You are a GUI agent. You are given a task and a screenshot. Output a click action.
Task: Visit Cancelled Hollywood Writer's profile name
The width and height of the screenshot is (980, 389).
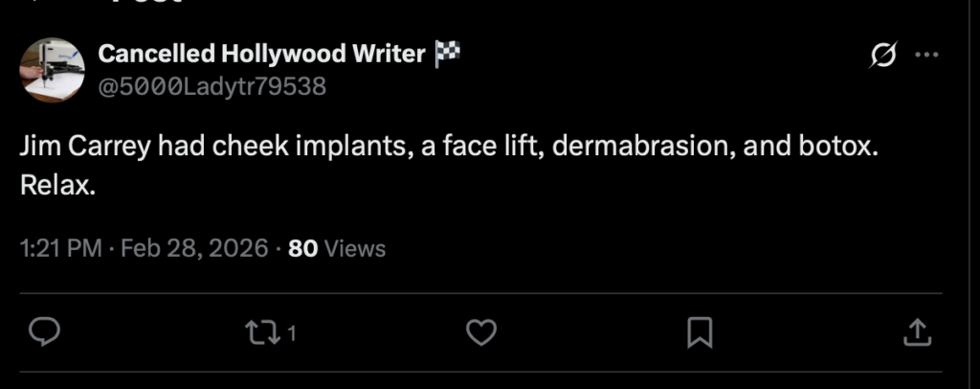(261, 54)
